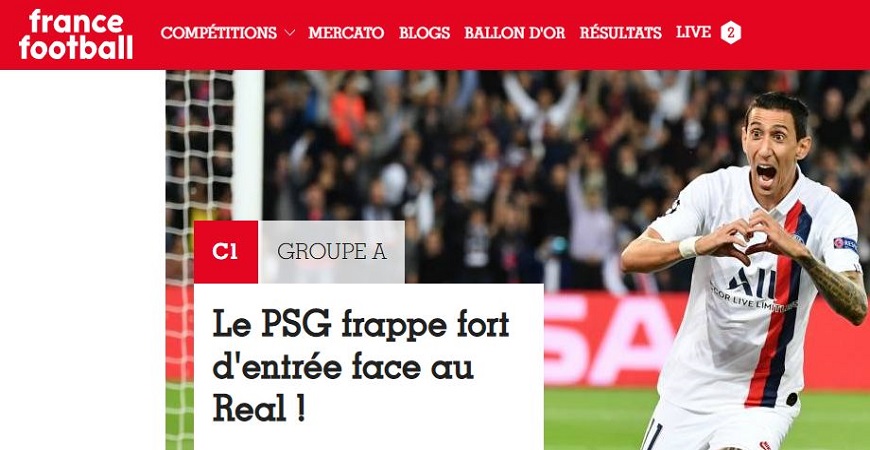The height and width of the screenshot is (450, 870).
Task: Select the Groupe A label
Action: [x=331, y=252]
